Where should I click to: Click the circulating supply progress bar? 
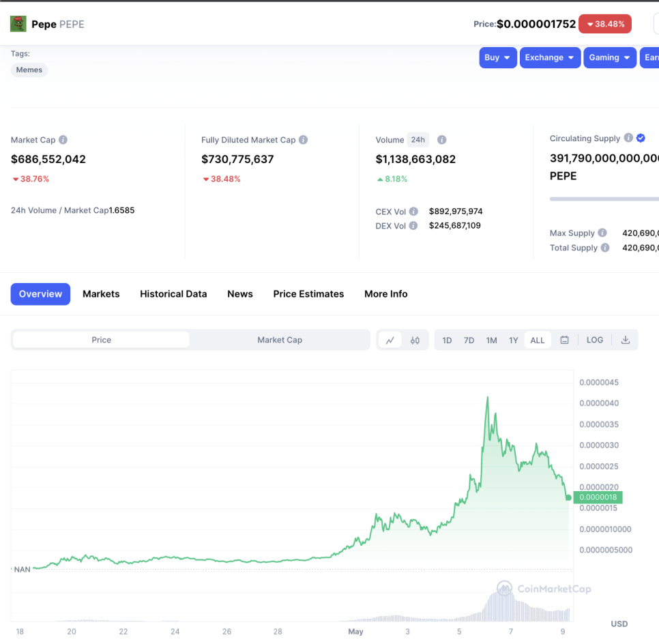click(604, 199)
